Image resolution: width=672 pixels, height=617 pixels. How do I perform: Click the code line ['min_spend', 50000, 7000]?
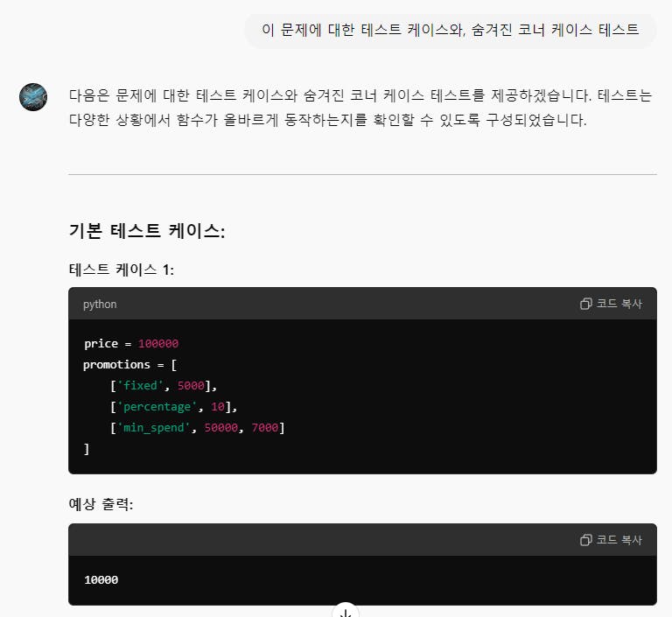point(198,427)
